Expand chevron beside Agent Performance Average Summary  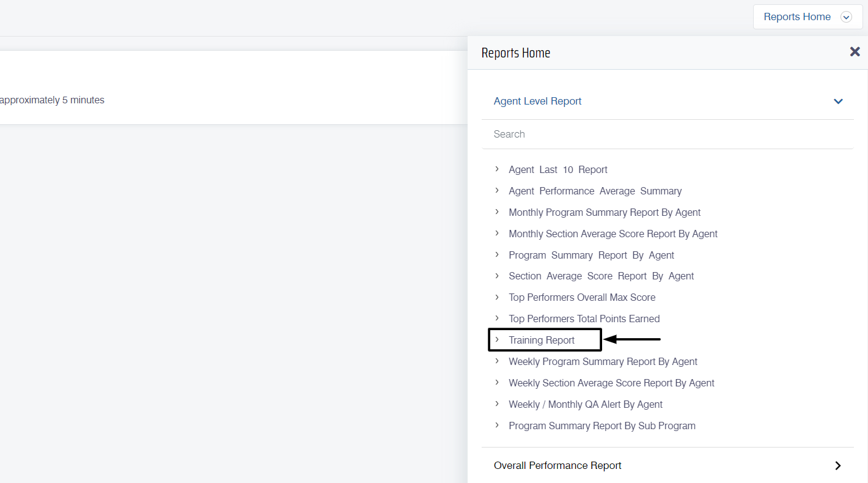tap(497, 190)
